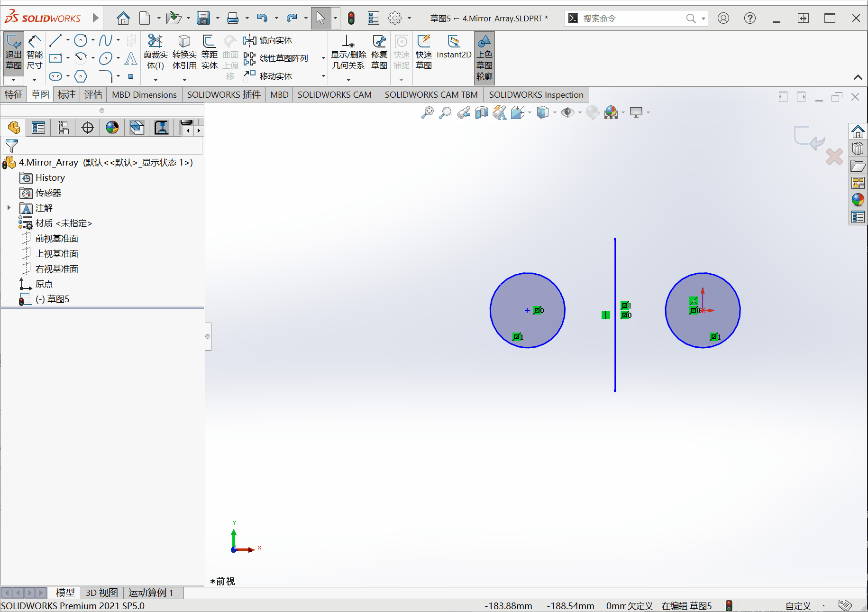Image resolution: width=868 pixels, height=612 pixels.
Task: Open the File Properties list icon
Action: point(374,18)
